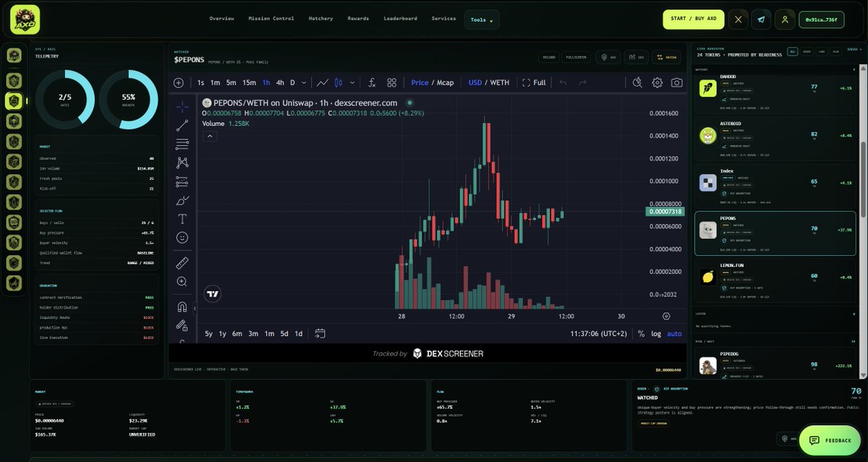Select the trend line drawing tool

click(182, 125)
